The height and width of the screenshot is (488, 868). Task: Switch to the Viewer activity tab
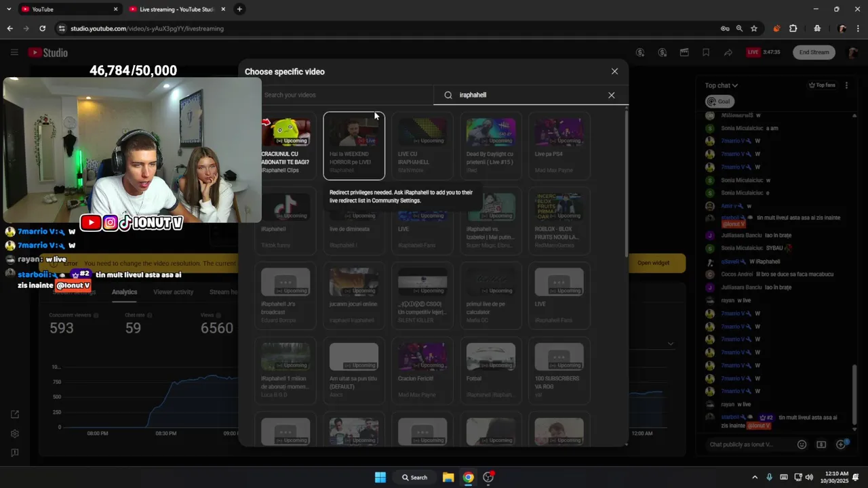(174, 292)
